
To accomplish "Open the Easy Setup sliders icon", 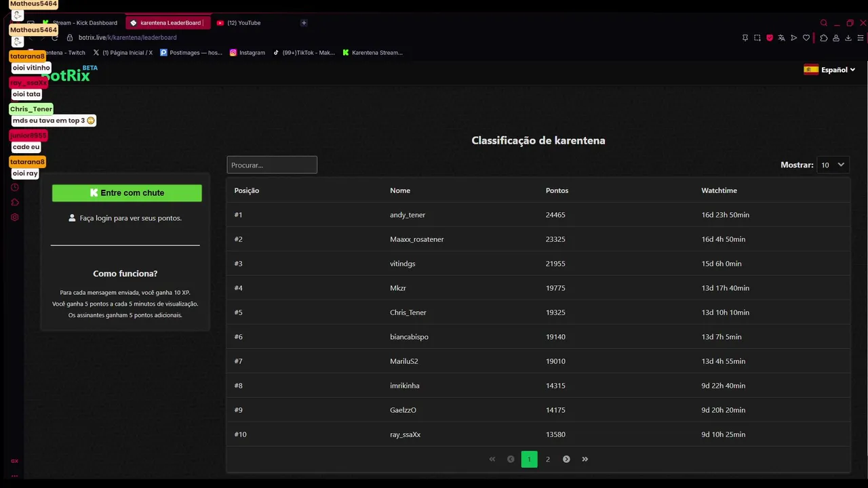I will [x=861, y=38].
